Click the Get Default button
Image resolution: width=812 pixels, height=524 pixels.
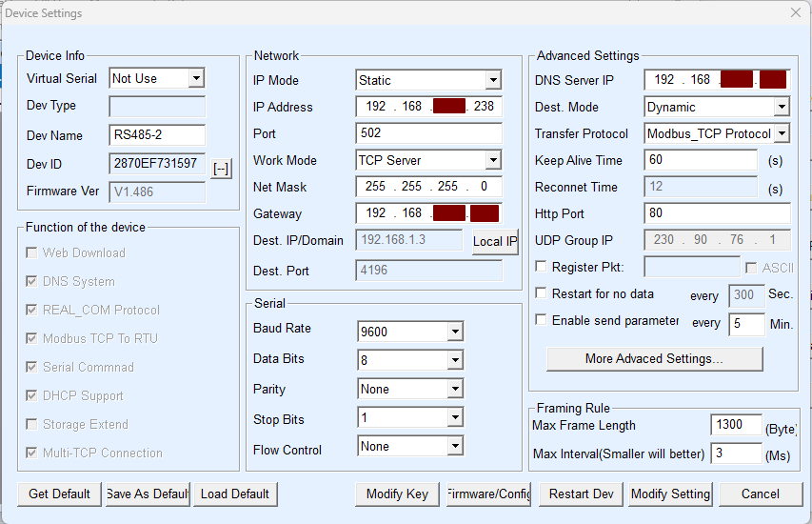pos(59,494)
